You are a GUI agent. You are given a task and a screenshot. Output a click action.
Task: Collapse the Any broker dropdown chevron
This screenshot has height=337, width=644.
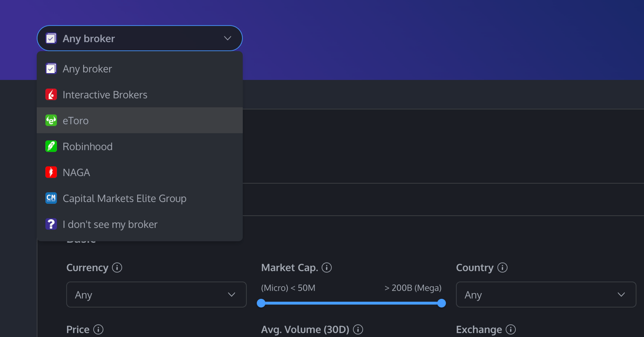click(x=228, y=38)
